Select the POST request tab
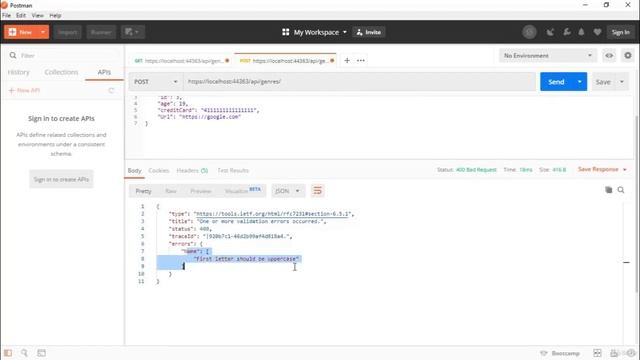This screenshot has height=360, width=640. coord(286,60)
